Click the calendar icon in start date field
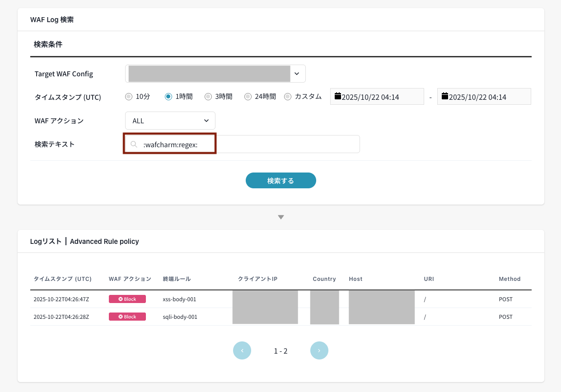 338,96
